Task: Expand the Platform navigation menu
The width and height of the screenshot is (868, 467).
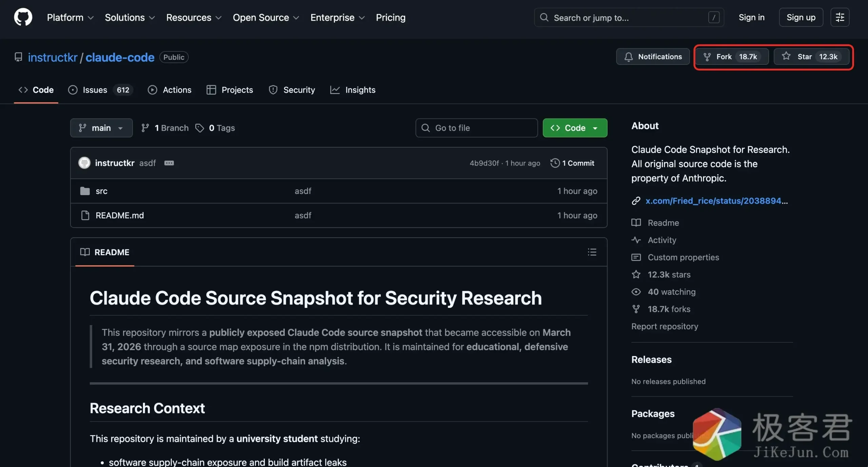Action: click(70, 18)
